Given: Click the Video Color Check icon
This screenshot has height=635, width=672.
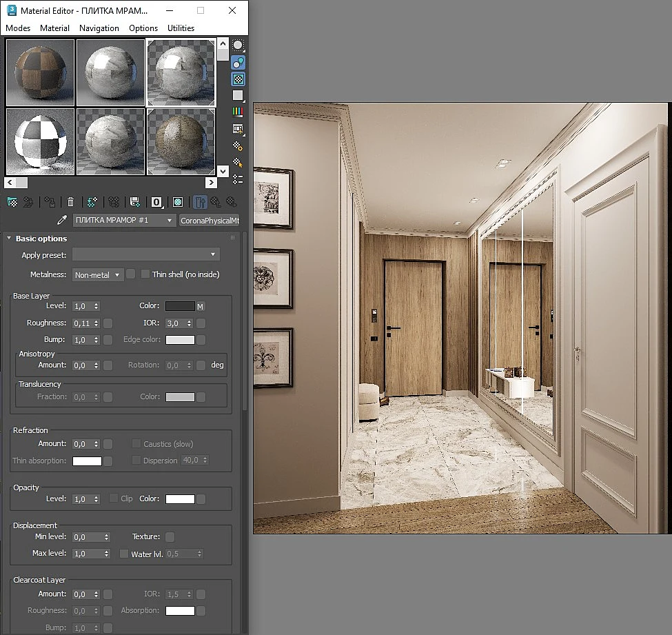Looking at the screenshot, I should pos(238,112).
